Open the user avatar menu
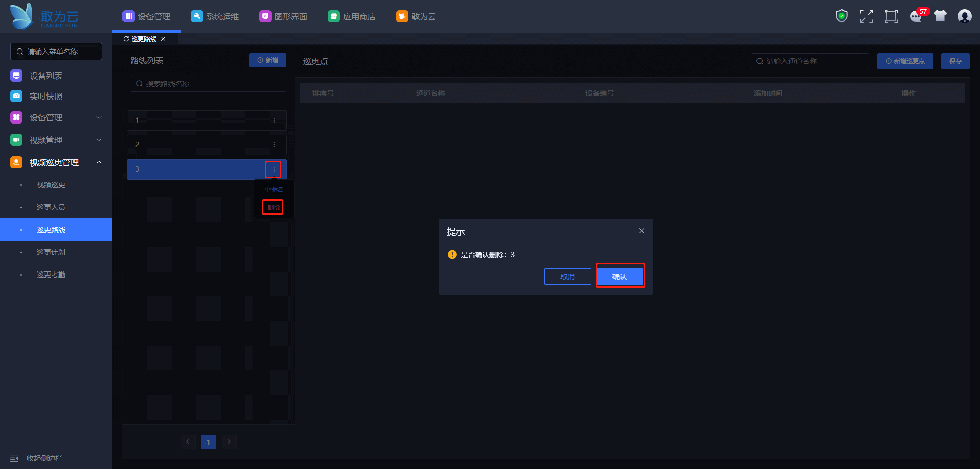The image size is (980, 469). 965,16
